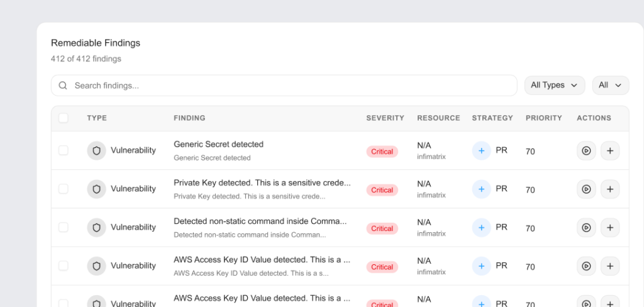The image size is (644, 307).
Task: Click play icon for non-static command finding
Action: click(x=586, y=228)
